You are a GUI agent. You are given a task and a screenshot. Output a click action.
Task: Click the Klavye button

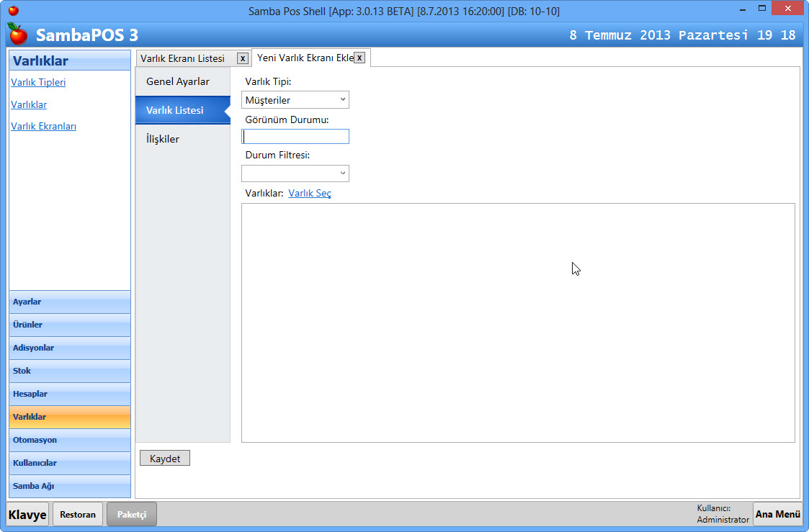(27, 515)
